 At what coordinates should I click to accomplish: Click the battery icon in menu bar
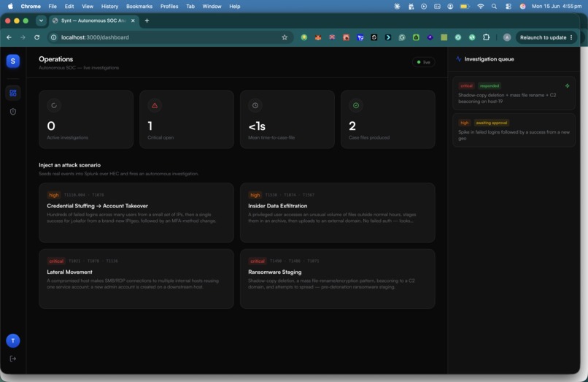pos(465,7)
